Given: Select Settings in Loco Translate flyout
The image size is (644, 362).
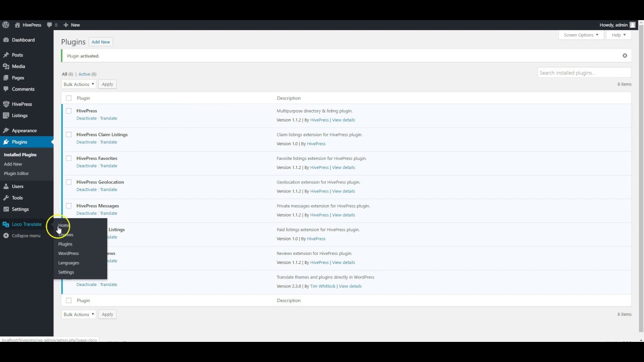Looking at the screenshot, I should 66,272.
